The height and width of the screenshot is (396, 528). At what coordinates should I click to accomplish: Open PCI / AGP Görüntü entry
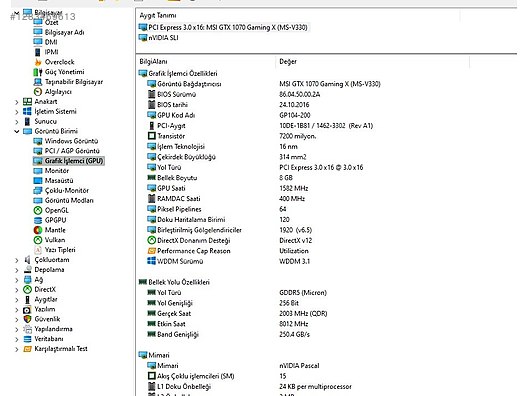72,151
